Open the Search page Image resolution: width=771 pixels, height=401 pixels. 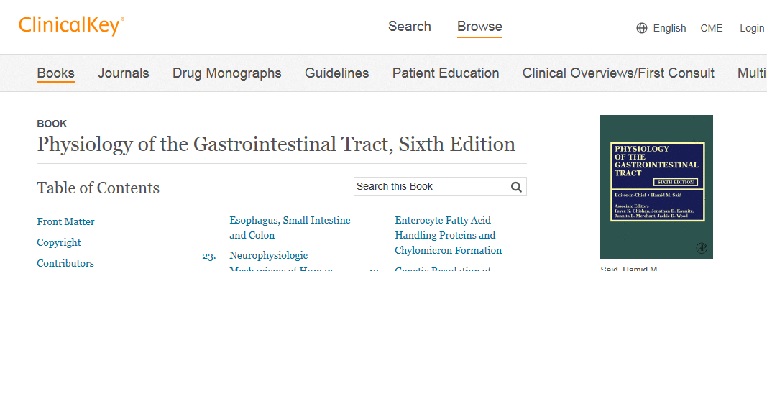[410, 27]
